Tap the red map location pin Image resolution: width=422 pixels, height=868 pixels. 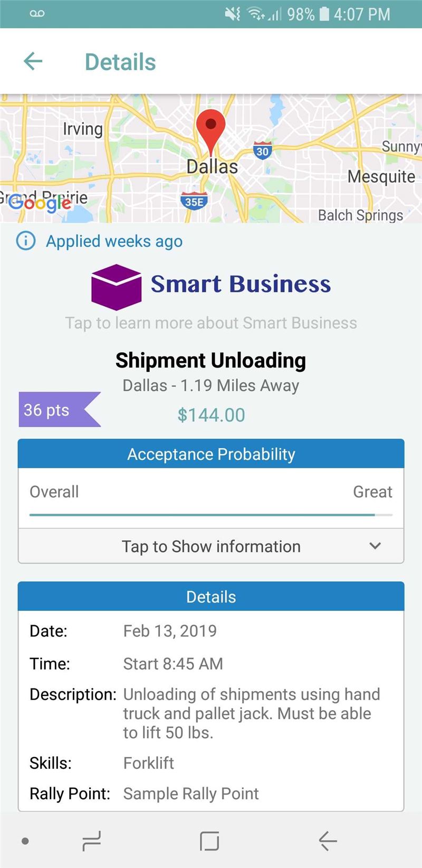click(x=210, y=129)
